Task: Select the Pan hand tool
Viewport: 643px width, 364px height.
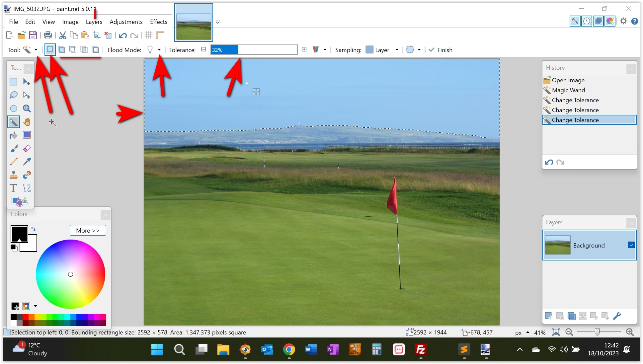Action: [x=27, y=122]
